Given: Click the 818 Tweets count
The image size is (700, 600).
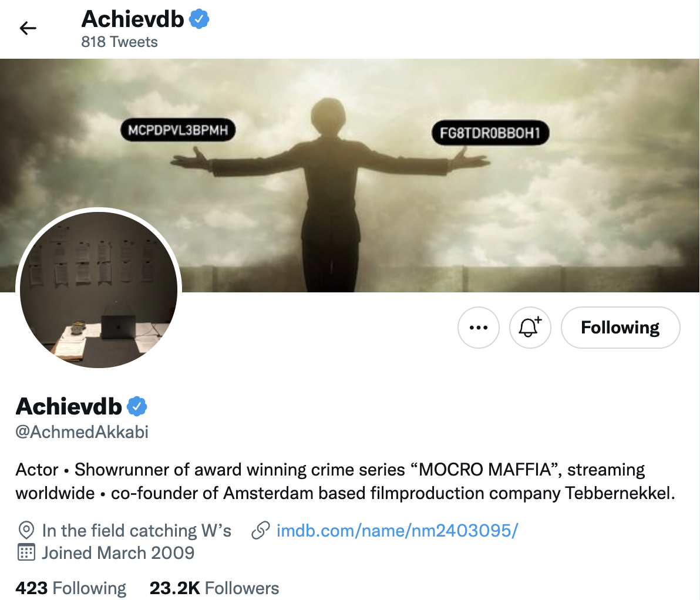Looking at the screenshot, I should click(119, 42).
